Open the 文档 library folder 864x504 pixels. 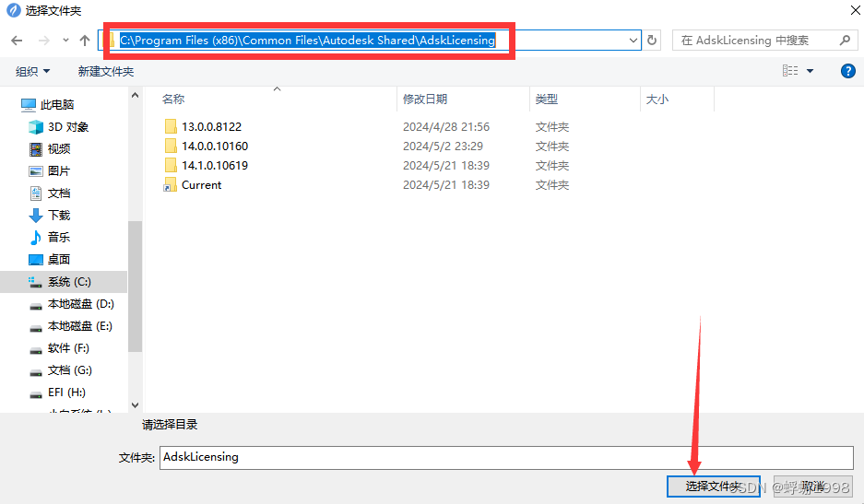pos(59,193)
